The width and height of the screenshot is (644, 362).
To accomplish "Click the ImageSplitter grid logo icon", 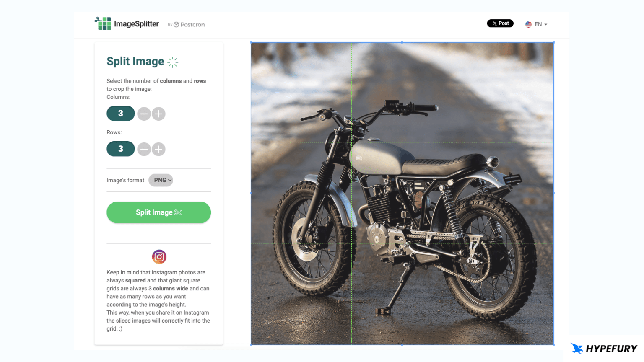I will (103, 23).
